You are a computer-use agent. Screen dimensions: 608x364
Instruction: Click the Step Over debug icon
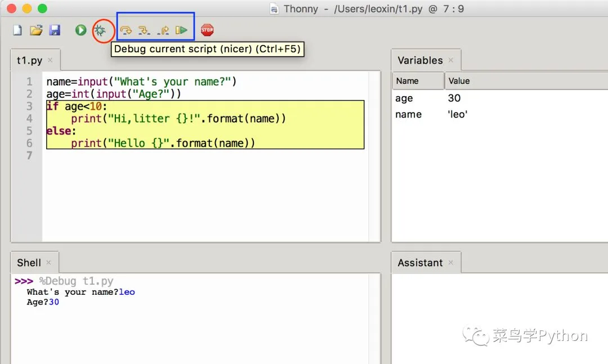(x=126, y=30)
